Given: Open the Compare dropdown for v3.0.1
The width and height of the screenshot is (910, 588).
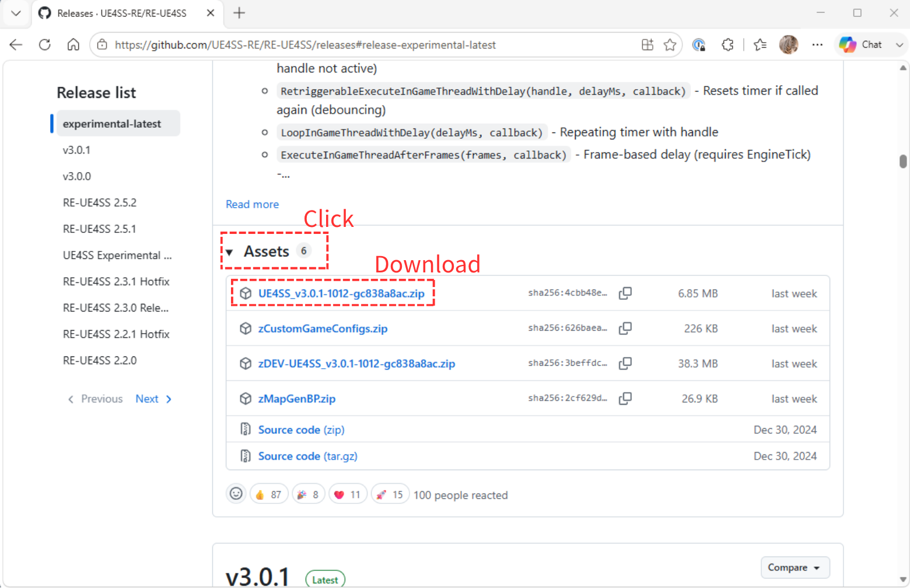Looking at the screenshot, I should (x=795, y=568).
